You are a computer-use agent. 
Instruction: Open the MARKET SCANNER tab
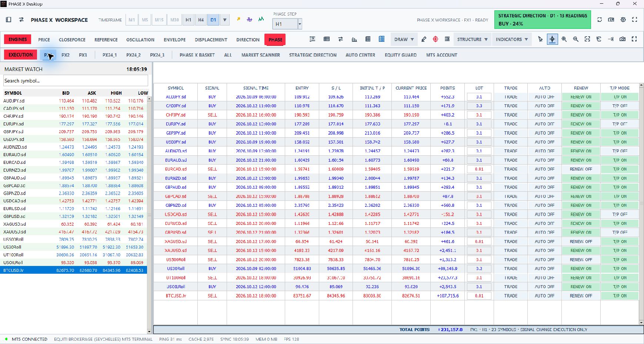click(x=261, y=55)
